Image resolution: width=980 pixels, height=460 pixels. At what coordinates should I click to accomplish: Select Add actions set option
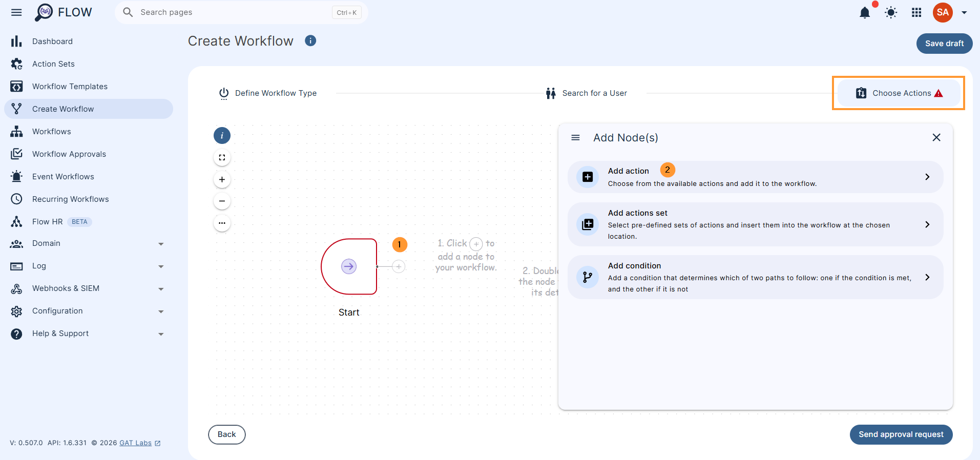755,224
